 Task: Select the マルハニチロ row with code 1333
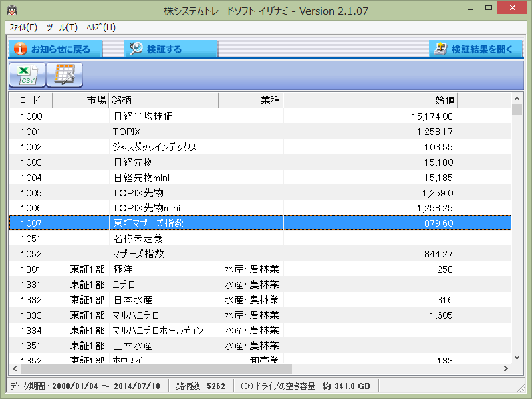pos(260,315)
